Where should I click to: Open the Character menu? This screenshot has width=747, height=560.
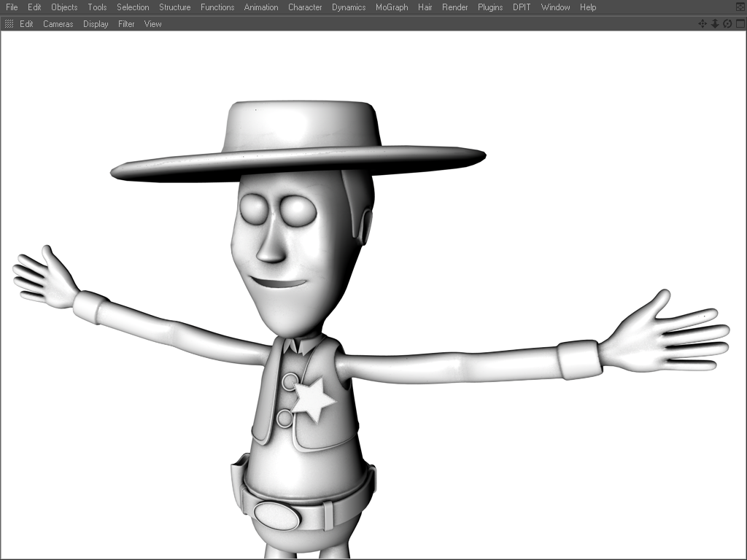(305, 7)
